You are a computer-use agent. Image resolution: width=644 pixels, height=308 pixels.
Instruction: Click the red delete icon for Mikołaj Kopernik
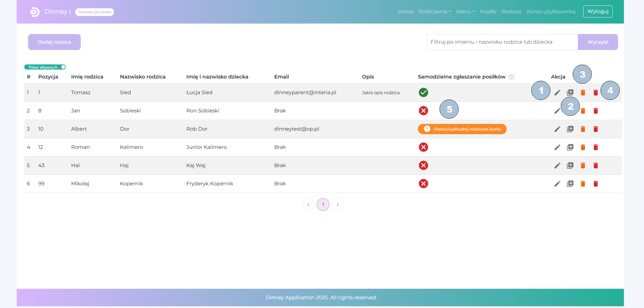coord(596,184)
